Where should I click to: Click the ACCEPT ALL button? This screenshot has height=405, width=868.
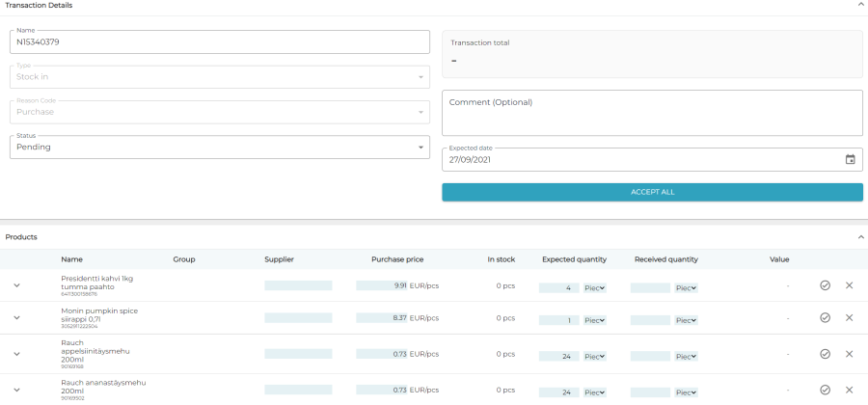pyautogui.click(x=652, y=192)
